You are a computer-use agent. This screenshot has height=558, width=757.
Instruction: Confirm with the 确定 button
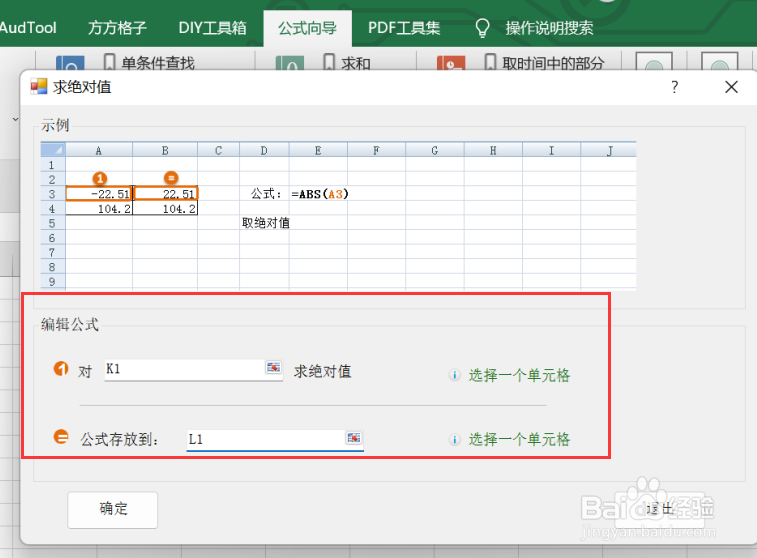[112, 510]
